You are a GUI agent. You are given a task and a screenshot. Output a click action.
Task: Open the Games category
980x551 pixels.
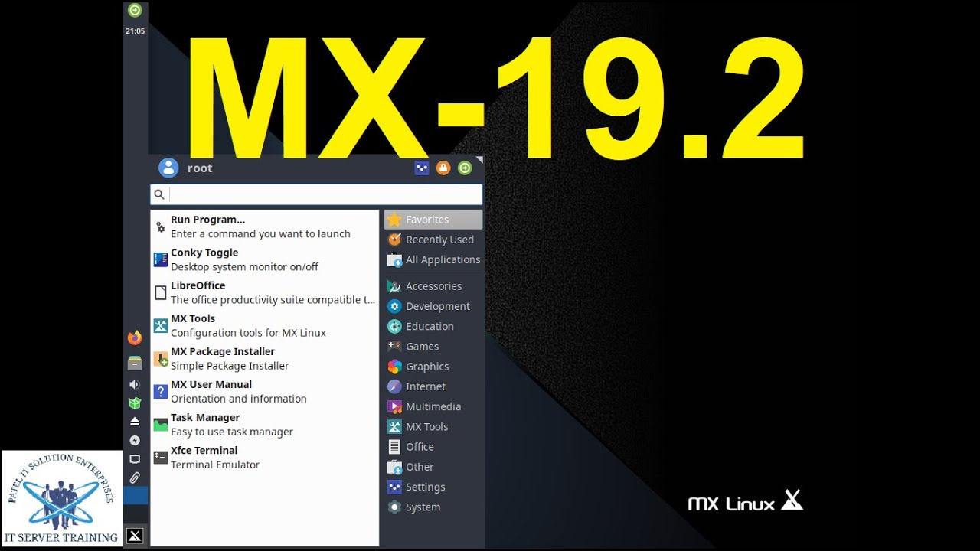click(433, 347)
